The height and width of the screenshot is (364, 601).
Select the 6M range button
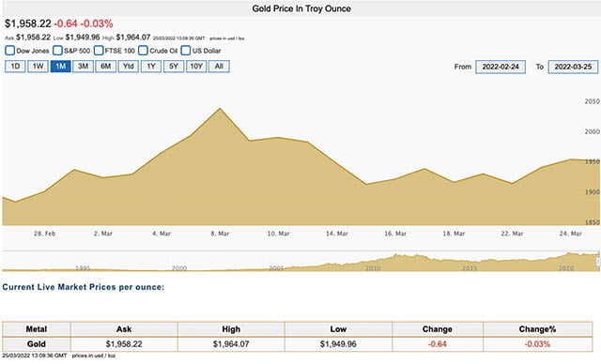click(106, 67)
